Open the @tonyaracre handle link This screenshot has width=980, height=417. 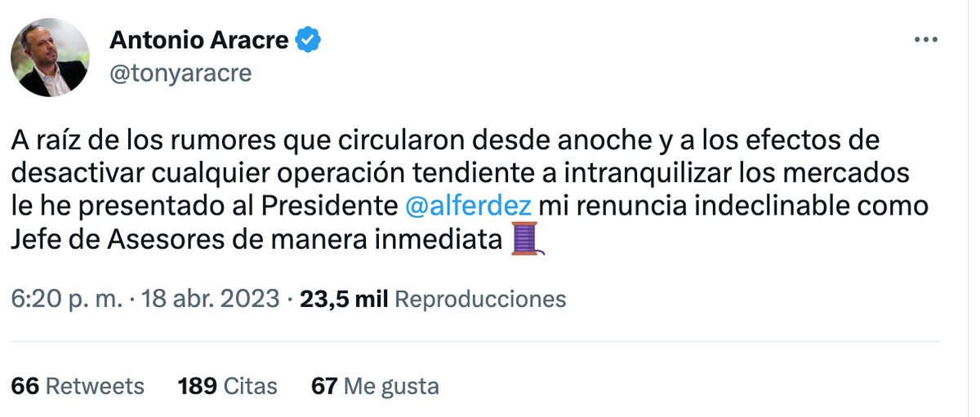[x=180, y=73]
